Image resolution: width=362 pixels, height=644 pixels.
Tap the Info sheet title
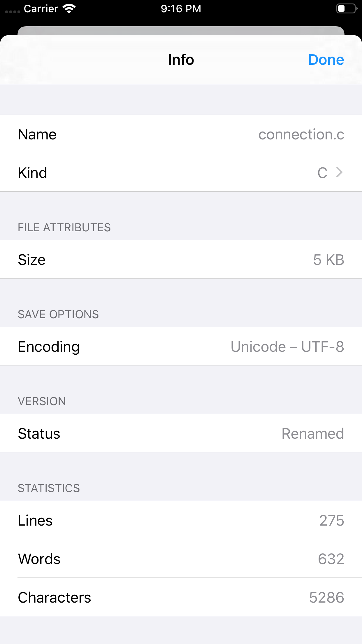pos(181,60)
